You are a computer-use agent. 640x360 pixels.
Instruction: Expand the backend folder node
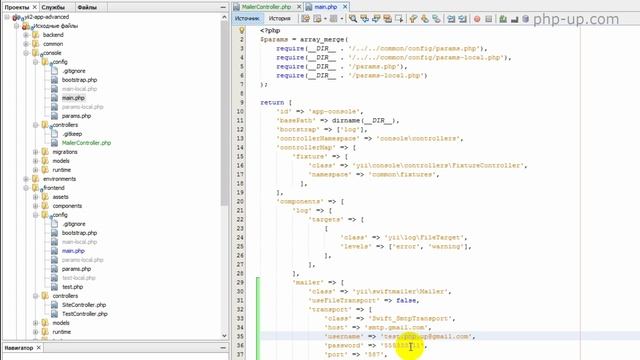(26, 35)
